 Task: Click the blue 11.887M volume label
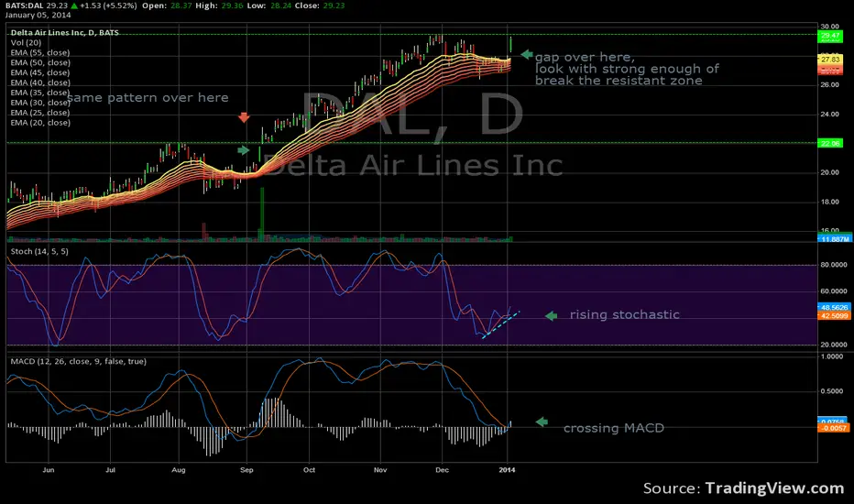coord(834,239)
